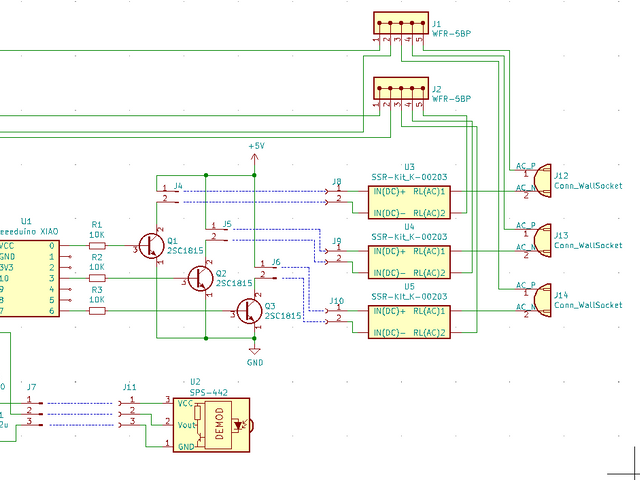The width and height of the screenshot is (640, 480).
Task: Select resistor R3 10K symbol
Action: [x=97, y=311]
